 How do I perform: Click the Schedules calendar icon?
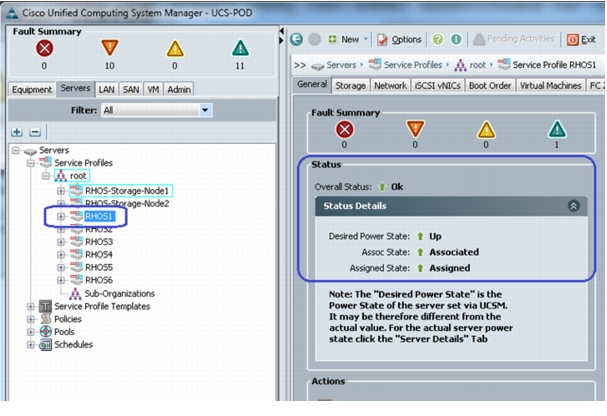tap(45, 344)
